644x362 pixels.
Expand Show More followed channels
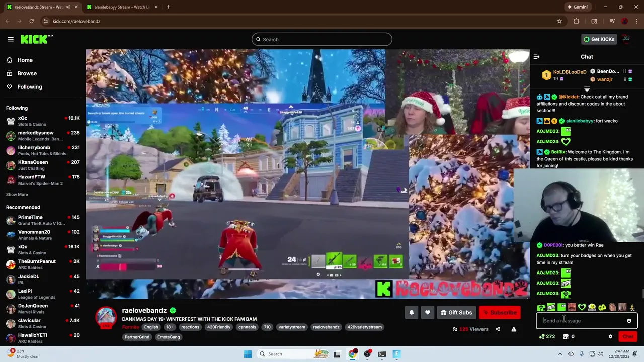[x=17, y=195]
